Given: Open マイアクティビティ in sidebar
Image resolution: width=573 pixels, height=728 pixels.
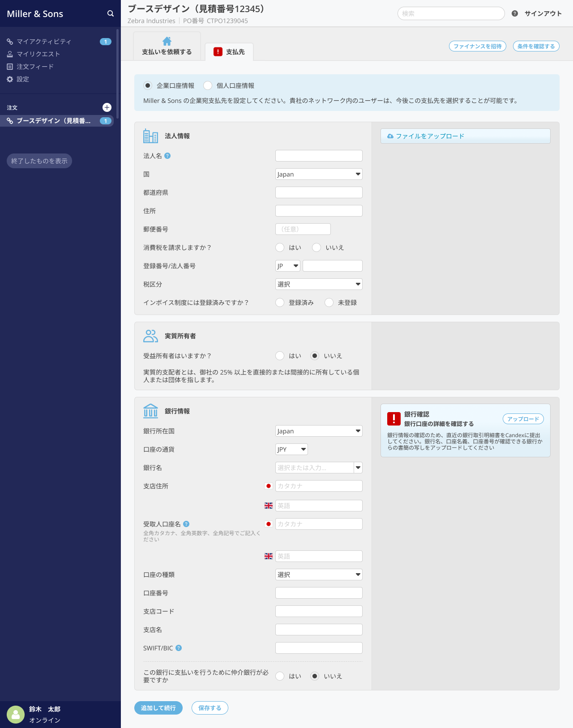Looking at the screenshot, I should pos(44,42).
